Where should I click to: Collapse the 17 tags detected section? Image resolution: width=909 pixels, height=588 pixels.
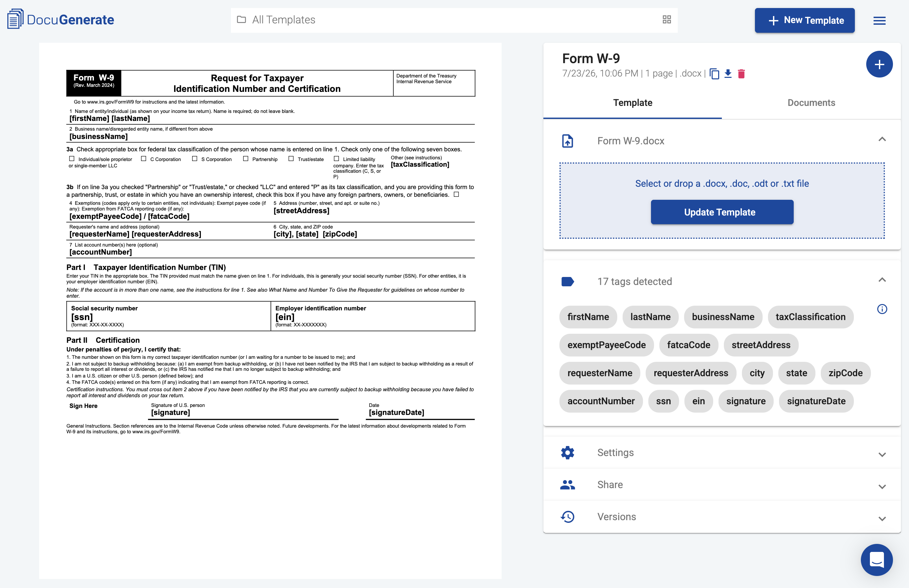(882, 280)
